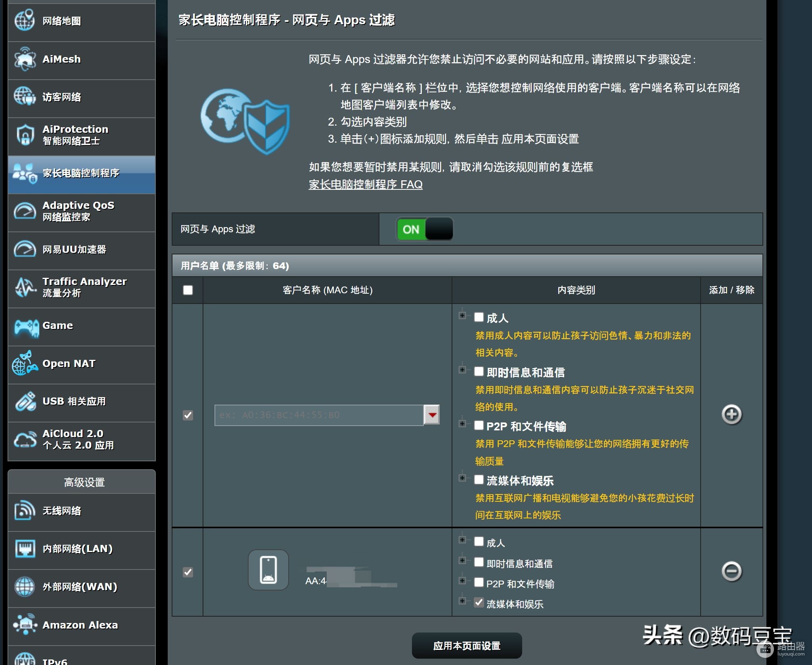The height and width of the screenshot is (665, 812).
Task: Expand the bold 成人 category tree
Action: click(x=462, y=316)
